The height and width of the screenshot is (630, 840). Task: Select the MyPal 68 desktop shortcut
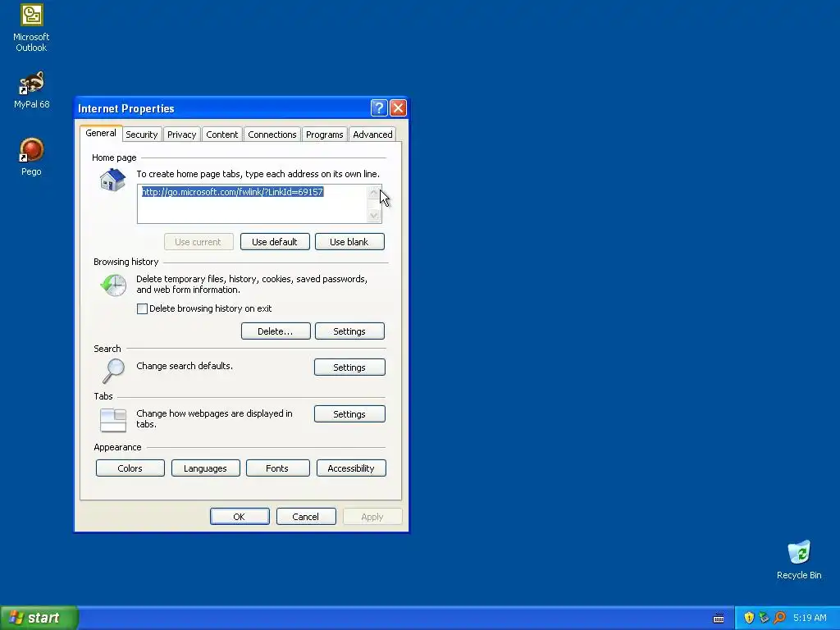pos(31,90)
